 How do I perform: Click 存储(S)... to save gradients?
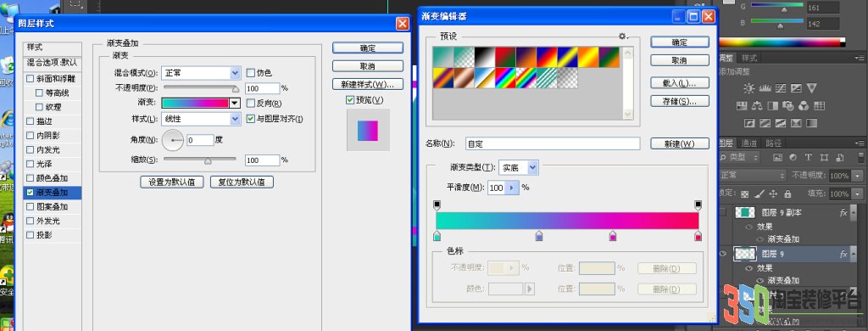(x=680, y=101)
